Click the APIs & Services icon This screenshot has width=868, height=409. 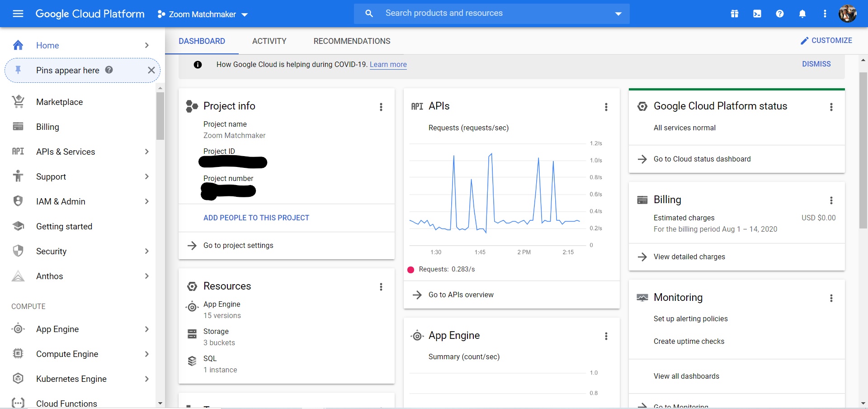coord(18,152)
